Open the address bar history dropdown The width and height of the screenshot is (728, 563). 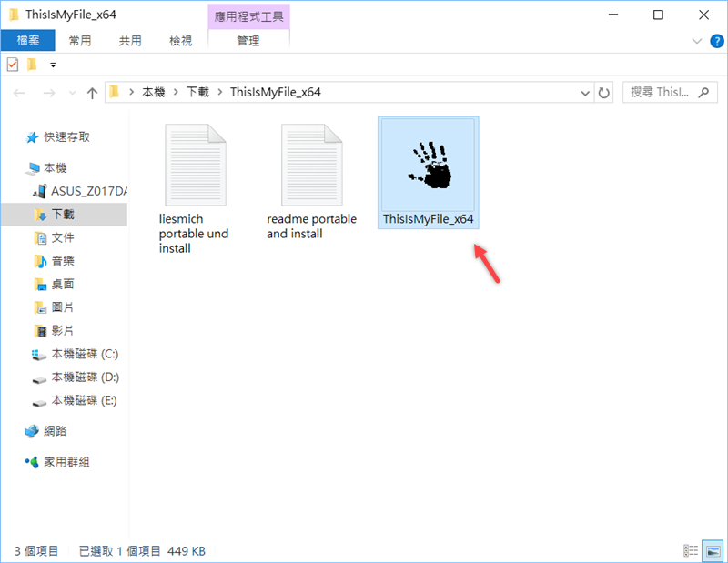[x=585, y=93]
